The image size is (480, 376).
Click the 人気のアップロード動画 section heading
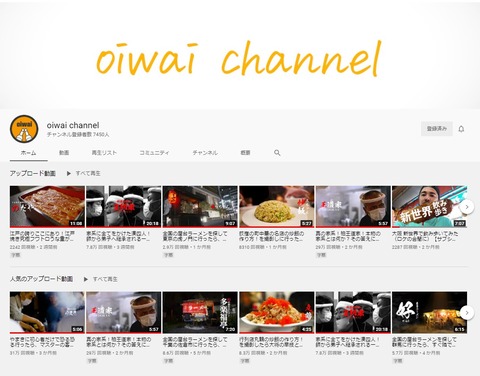coord(41,279)
